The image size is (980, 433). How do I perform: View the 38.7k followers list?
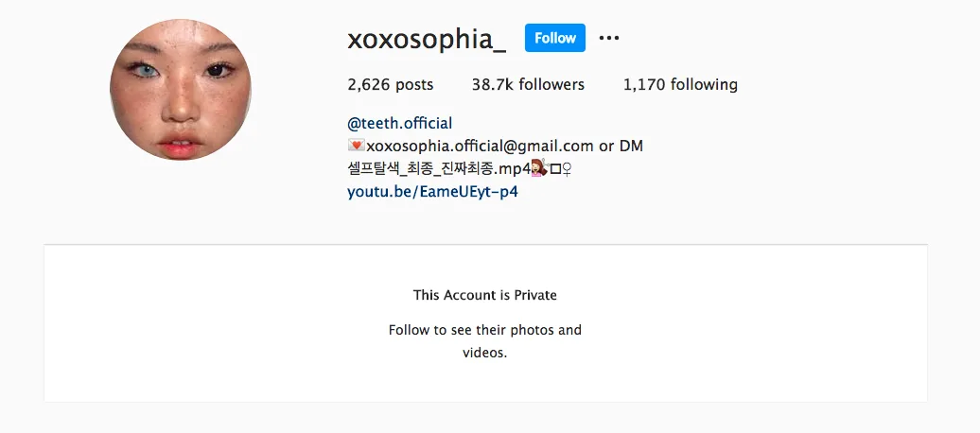click(x=528, y=84)
